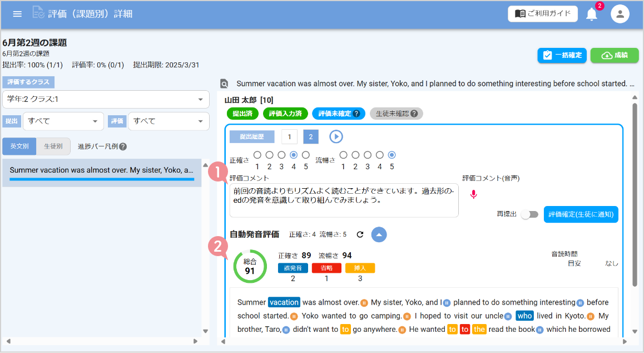
Task: Select submission history 2
Action: 311,137
